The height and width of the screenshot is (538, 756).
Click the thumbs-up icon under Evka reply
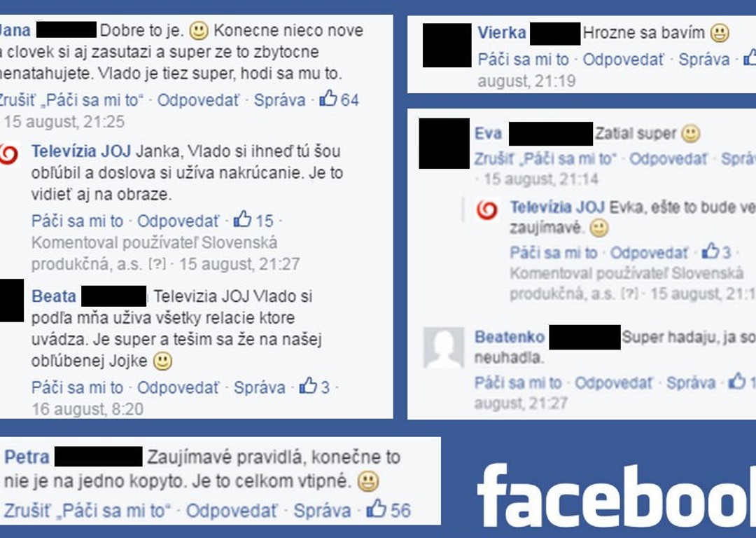click(710, 251)
